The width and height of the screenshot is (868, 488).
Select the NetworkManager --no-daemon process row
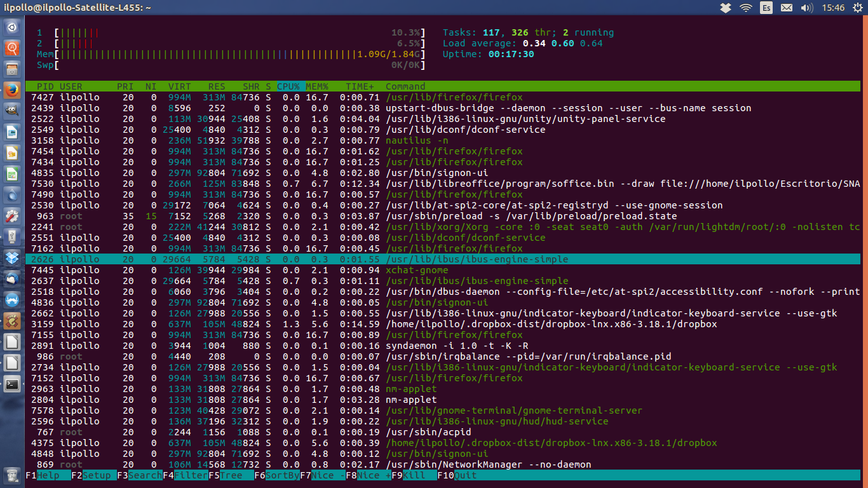(443, 464)
